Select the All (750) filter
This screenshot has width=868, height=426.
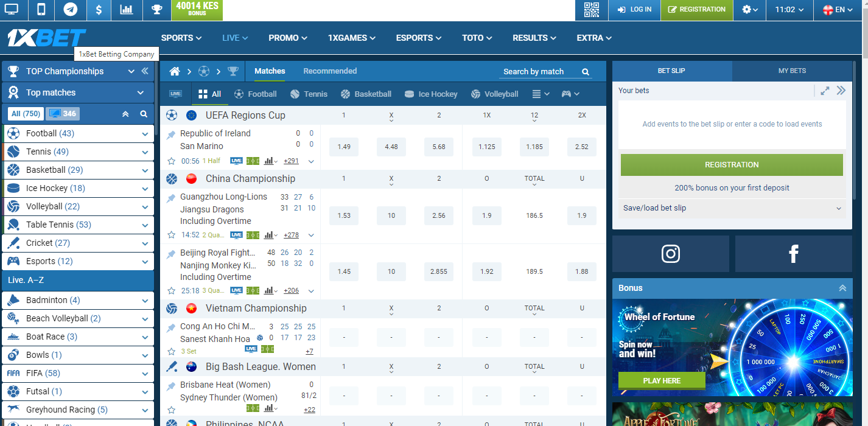coord(26,114)
